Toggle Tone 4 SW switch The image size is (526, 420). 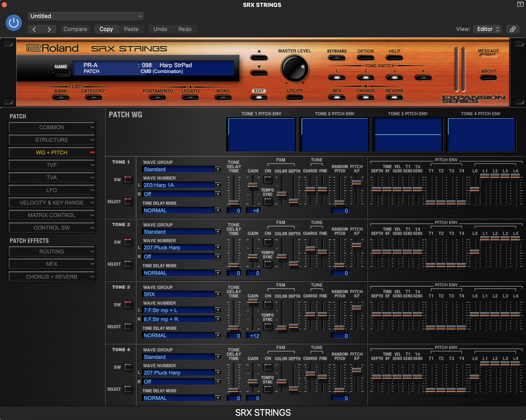pyautogui.click(x=128, y=367)
